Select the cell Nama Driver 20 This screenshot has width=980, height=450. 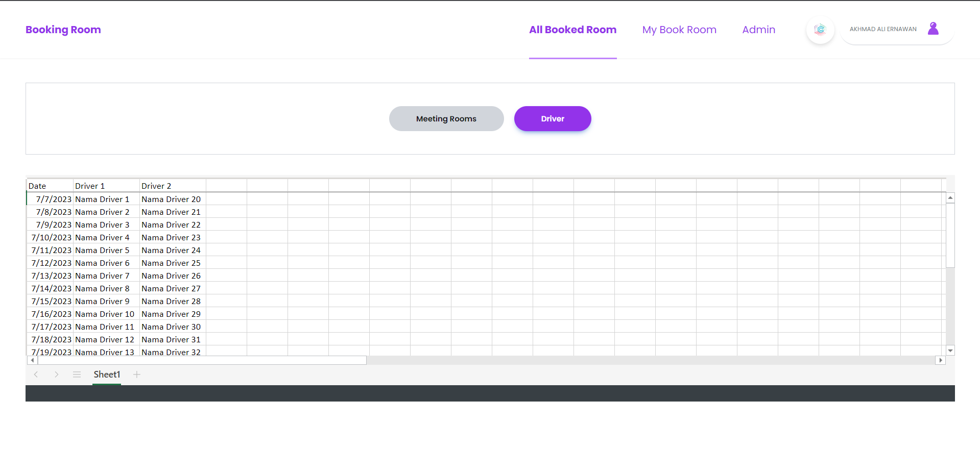173,199
